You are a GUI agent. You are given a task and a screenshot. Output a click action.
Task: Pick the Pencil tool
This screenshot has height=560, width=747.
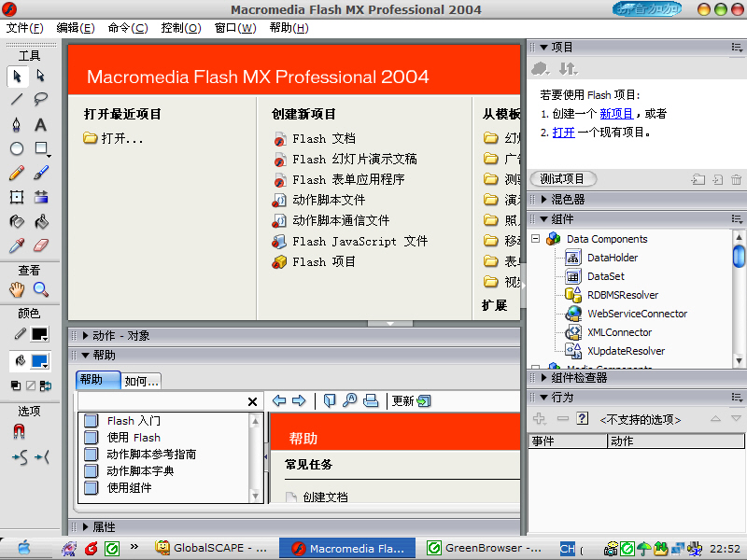tap(17, 173)
